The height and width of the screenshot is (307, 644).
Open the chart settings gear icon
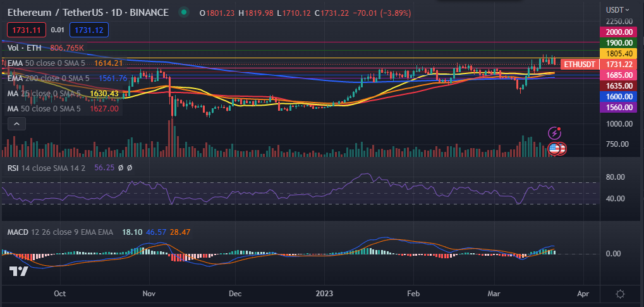(x=620, y=294)
